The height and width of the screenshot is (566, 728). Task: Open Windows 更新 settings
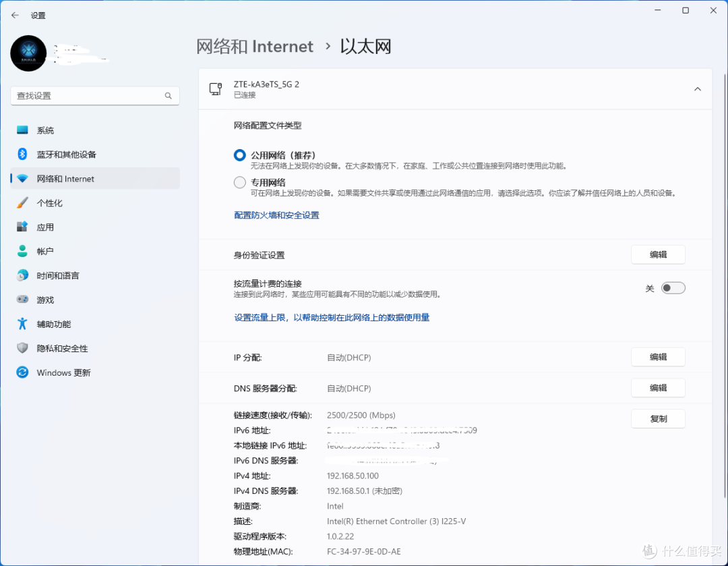pyautogui.click(x=95, y=372)
